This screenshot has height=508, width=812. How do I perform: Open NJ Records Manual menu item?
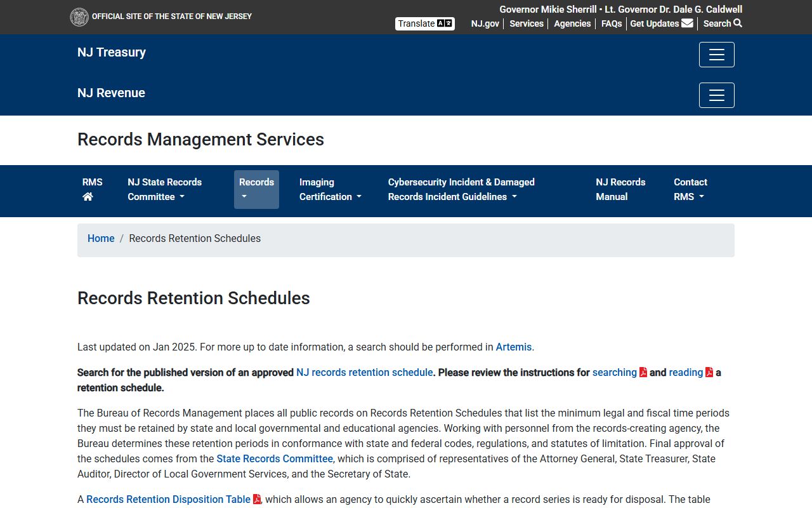pos(620,189)
